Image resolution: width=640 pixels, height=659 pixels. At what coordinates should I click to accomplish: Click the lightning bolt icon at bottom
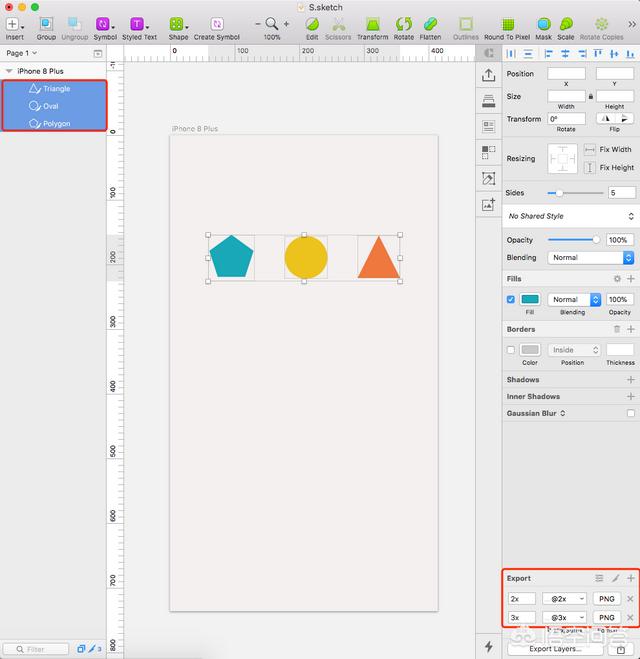pyautogui.click(x=489, y=646)
